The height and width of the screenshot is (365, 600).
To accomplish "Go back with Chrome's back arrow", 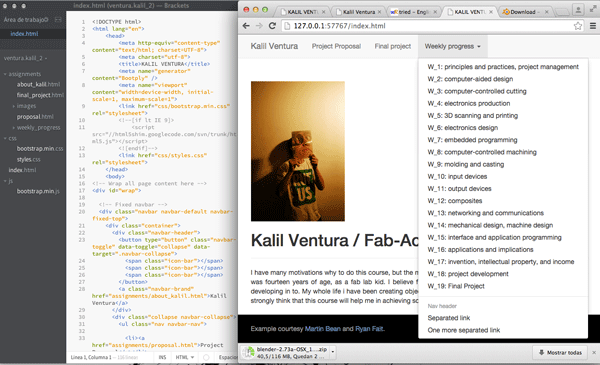I will pos(246,26).
